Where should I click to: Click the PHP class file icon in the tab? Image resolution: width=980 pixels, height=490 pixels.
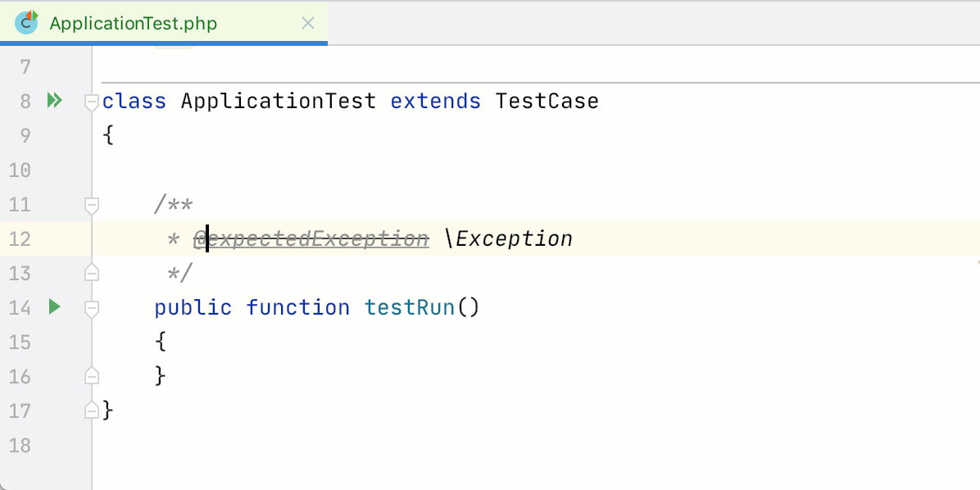point(27,22)
